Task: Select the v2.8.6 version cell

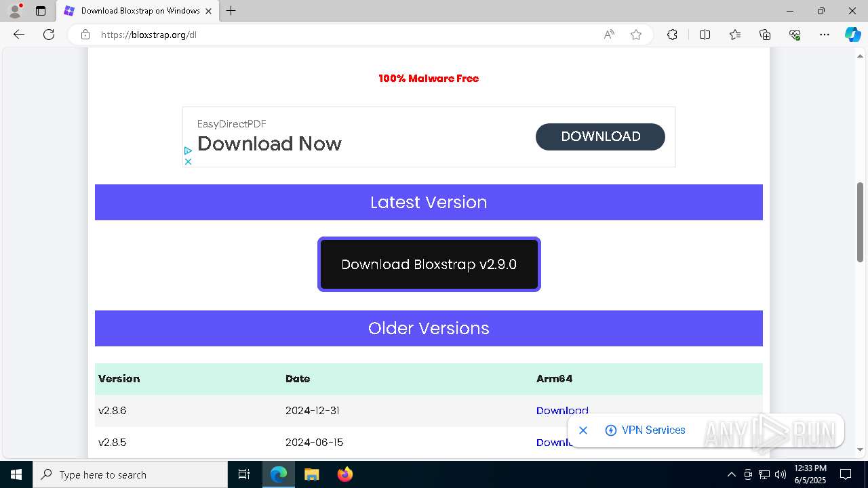Action: pyautogui.click(x=112, y=411)
